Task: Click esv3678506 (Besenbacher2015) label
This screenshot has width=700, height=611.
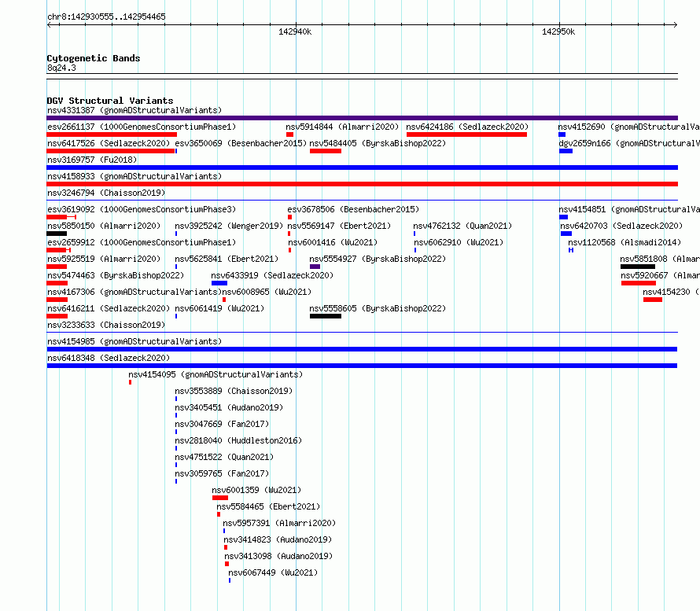Action: [x=353, y=209]
